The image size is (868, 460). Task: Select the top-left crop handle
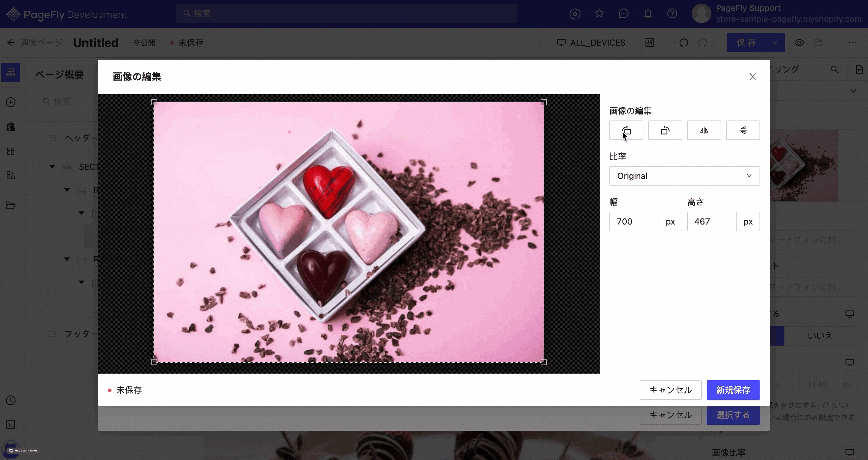click(x=154, y=102)
